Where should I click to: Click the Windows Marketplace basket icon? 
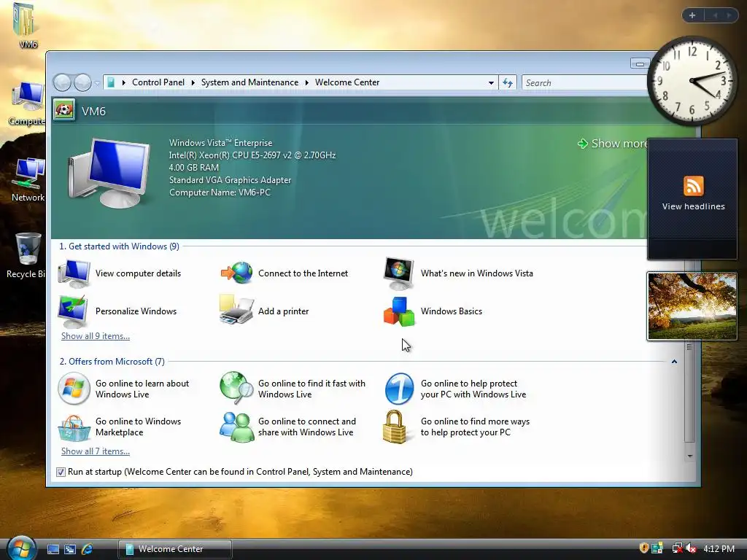[x=74, y=427]
